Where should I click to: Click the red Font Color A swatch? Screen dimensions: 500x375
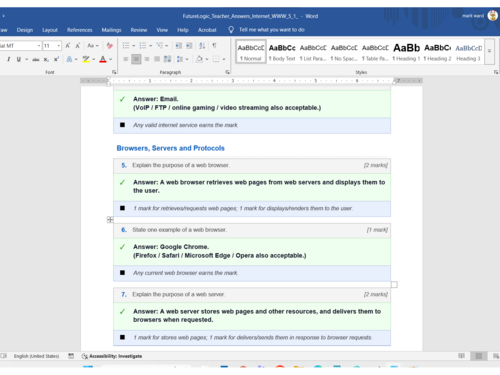coord(103,59)
